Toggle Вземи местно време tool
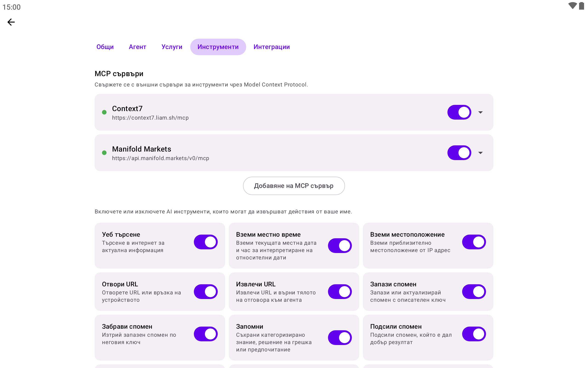The width and height of the screenshot is (588, 368). pos(340,246)
